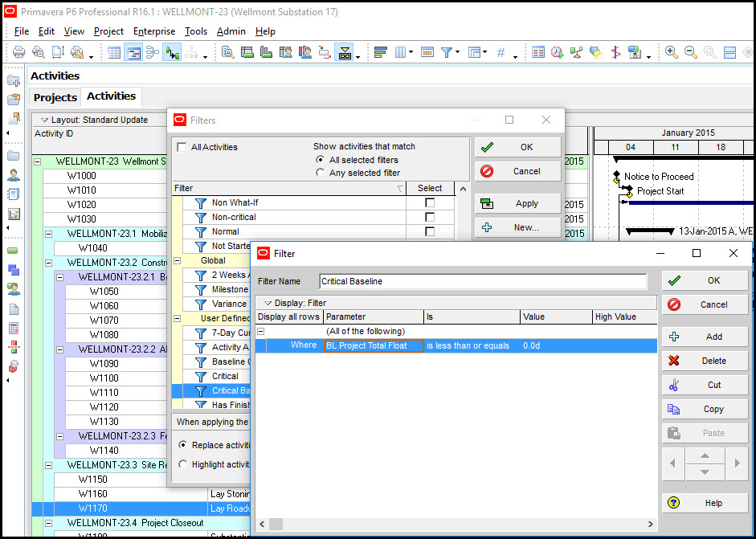Screen dimensions: 756x539
Task: Open the Tools menu
Action: (196, 31)
